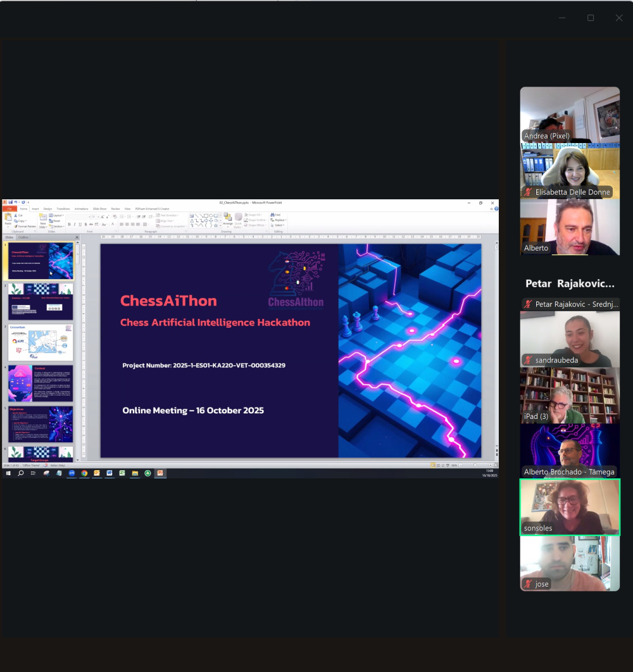Click the Find binoculars icon
The height and width of the screenshot is (672, 633).
click(272, 215)
